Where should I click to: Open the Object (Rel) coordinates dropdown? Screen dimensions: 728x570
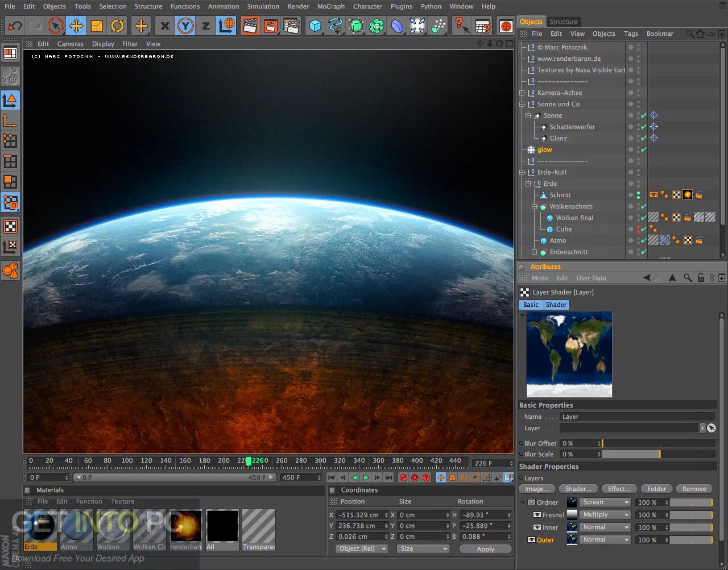[361, 549]
